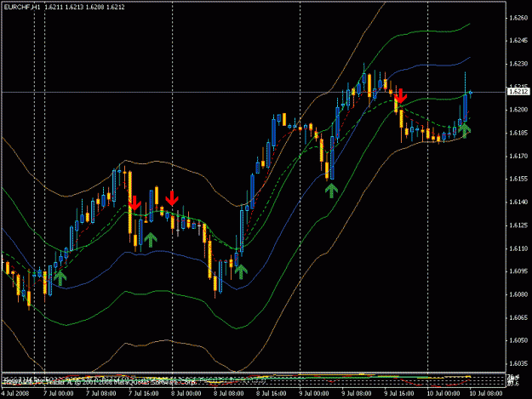Click the 1.6245 price axis label
The width and height of the screenshot is (532, 399).
(x=518, y=40)
